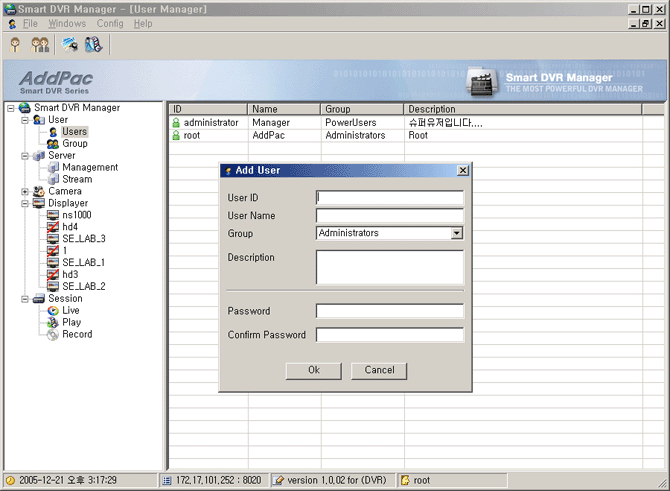
Task: Collapse the Displayer tree node
Action: [25, 203]
